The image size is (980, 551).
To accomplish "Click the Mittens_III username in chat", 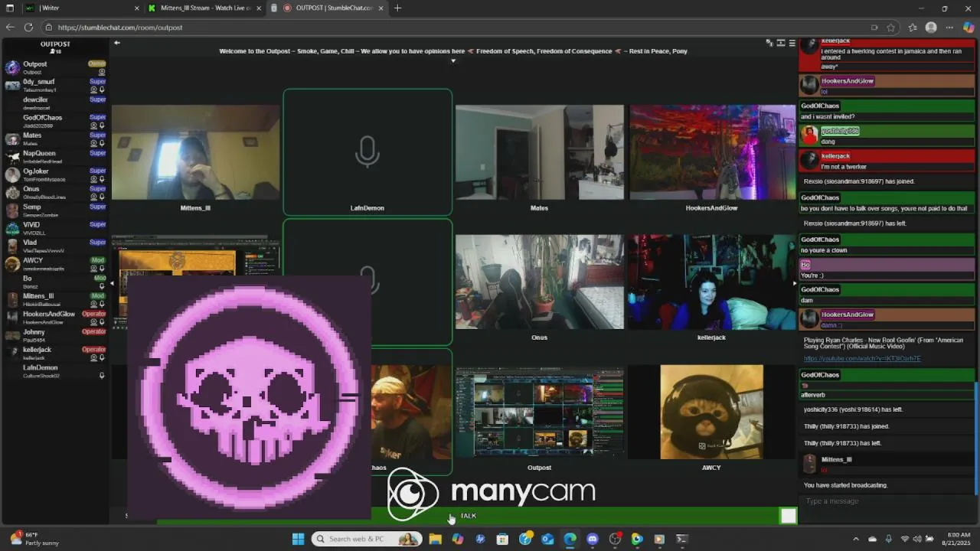I will coord(836,460).
